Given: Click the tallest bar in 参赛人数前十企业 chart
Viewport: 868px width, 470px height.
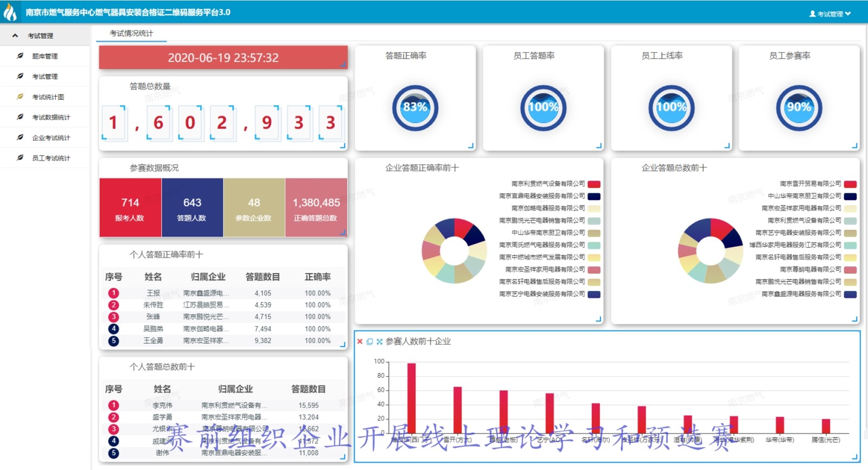Looking at the screenshot, I should click(411, 397).
